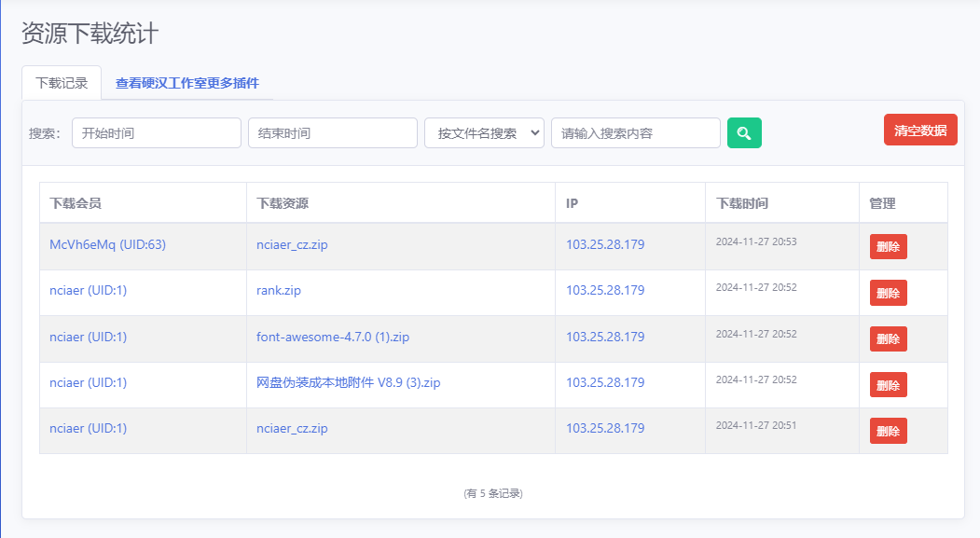Open the 按文件名搜索 search type dropdown

pyautogui.click(x=484, y=133)
